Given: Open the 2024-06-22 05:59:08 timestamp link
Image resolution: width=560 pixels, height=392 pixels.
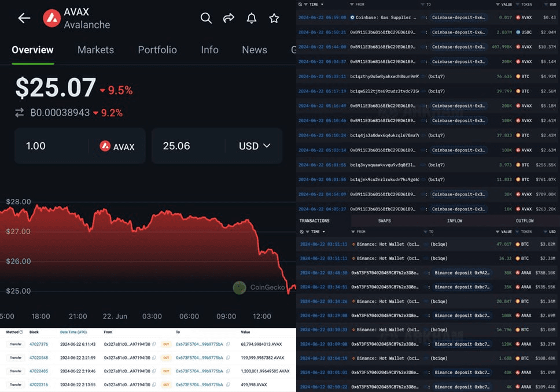Looking at the screenshot, I should 322,17.
